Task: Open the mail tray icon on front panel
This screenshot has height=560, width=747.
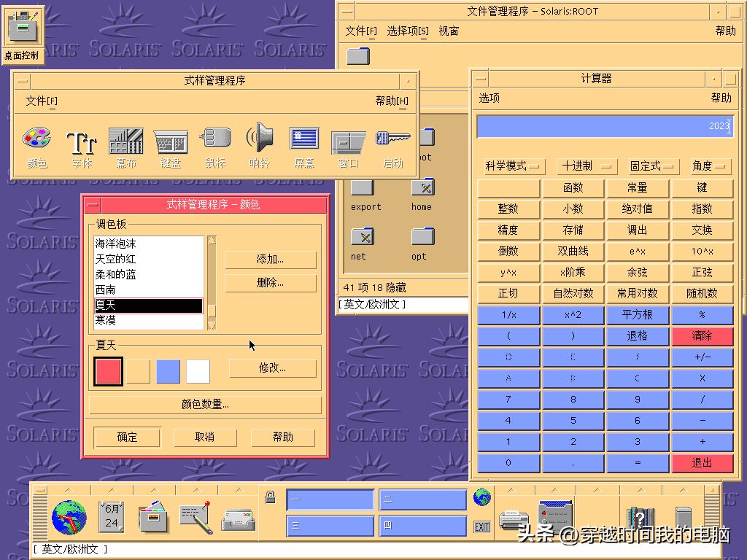Action: [239, 520]
